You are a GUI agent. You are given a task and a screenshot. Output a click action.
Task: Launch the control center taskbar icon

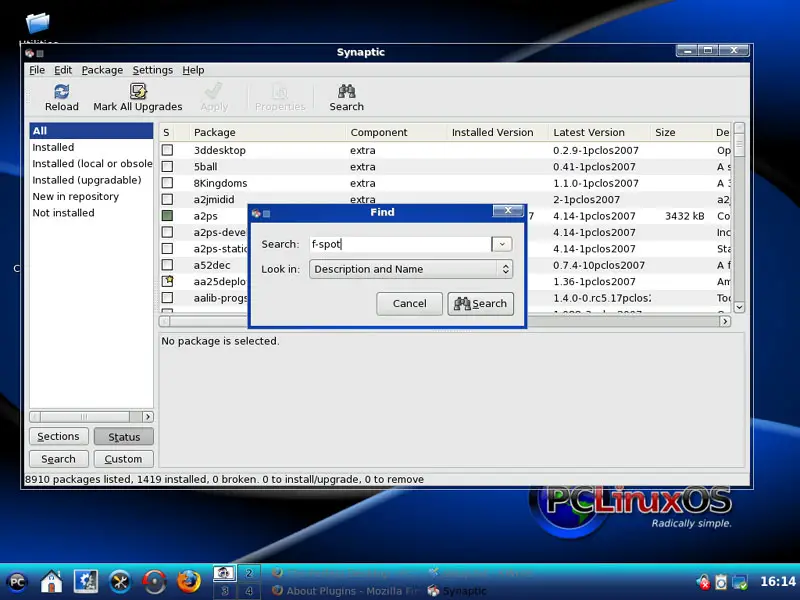86,582
